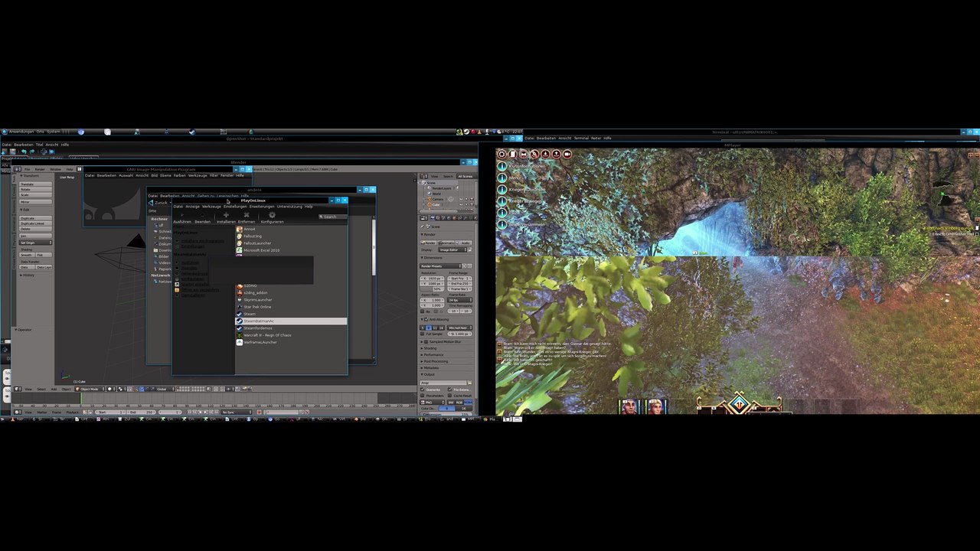Screen dimensions: 980x551
Task: Open Werkzeuge menu in PlayOnLinux
Action: (211, 207)
